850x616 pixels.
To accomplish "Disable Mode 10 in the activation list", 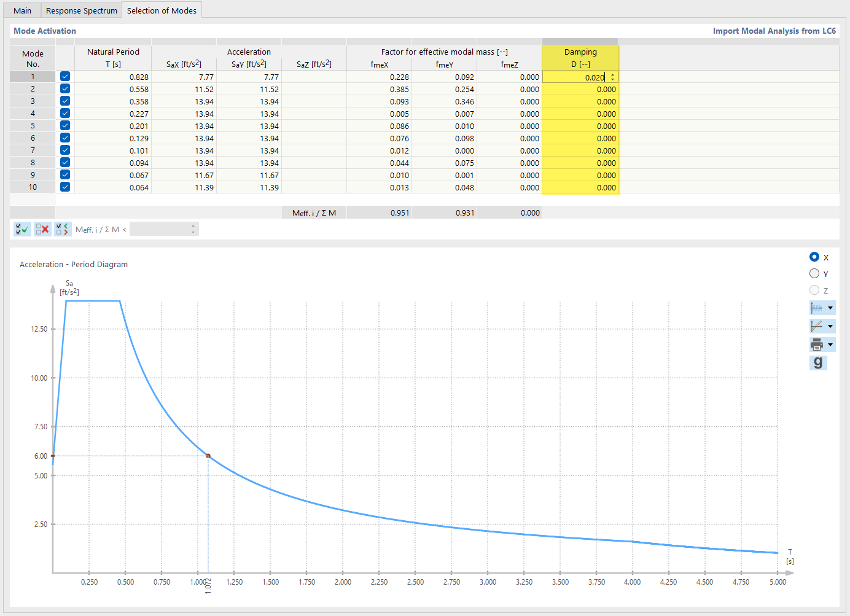I will click(x=64, y=187).
